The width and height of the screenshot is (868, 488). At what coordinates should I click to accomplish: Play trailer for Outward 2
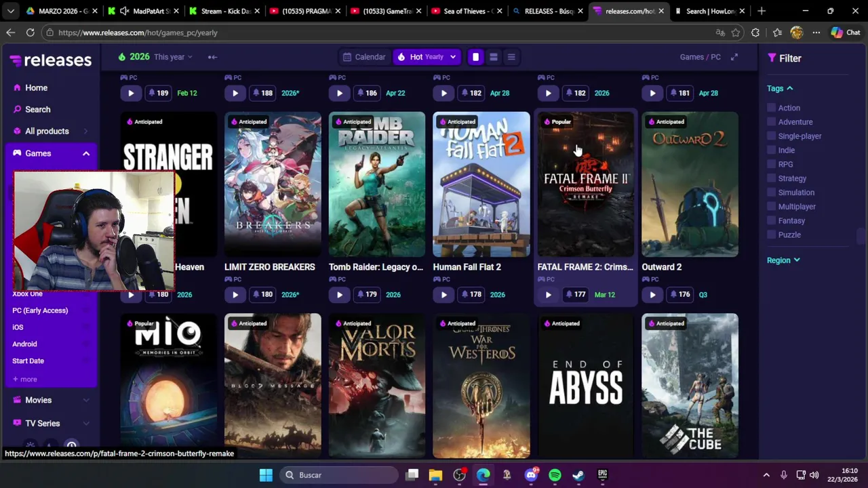pos(652,295)
